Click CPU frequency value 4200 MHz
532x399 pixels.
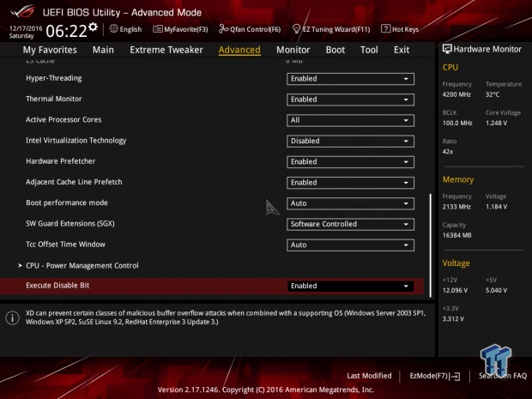coord(456,94)
